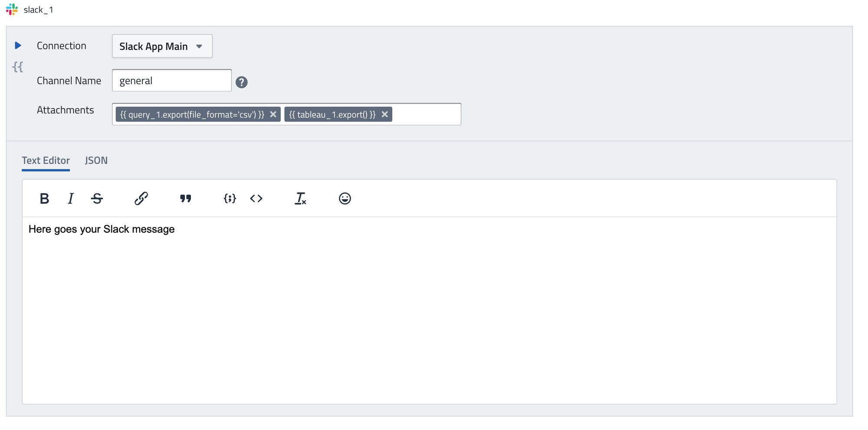Image resolution: width=868 pixels, height=430 pixels.
Task: Add a block quote
Action: [185, 198]
